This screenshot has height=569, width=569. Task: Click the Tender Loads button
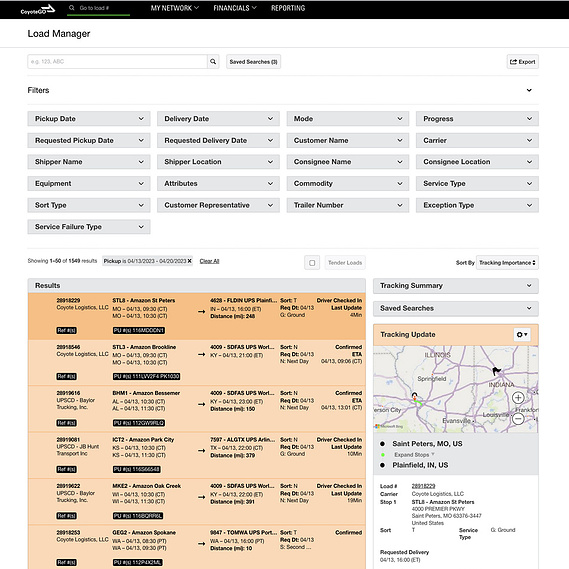point(345,263)
